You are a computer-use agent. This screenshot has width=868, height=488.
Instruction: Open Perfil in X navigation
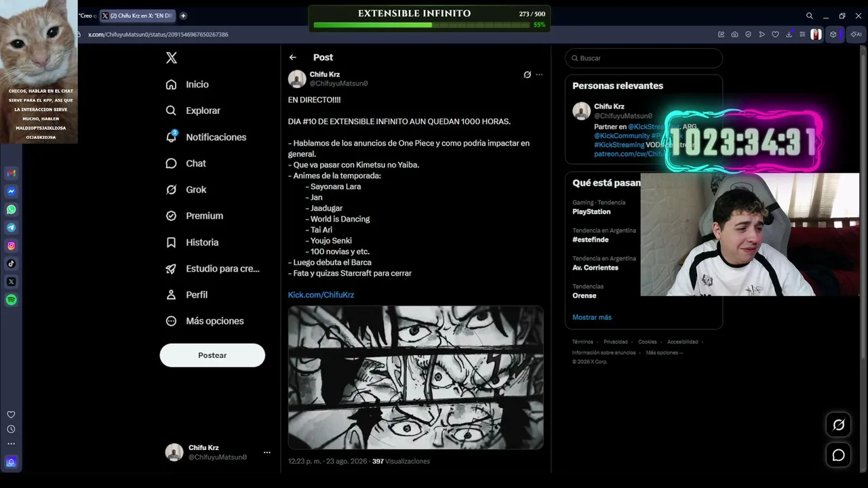(x=186, y=295)
